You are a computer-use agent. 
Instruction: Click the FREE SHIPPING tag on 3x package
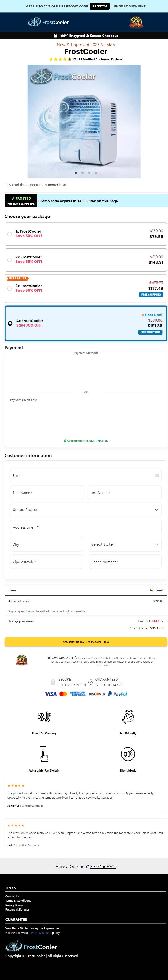pyautogui.click(x=151, y=294)
